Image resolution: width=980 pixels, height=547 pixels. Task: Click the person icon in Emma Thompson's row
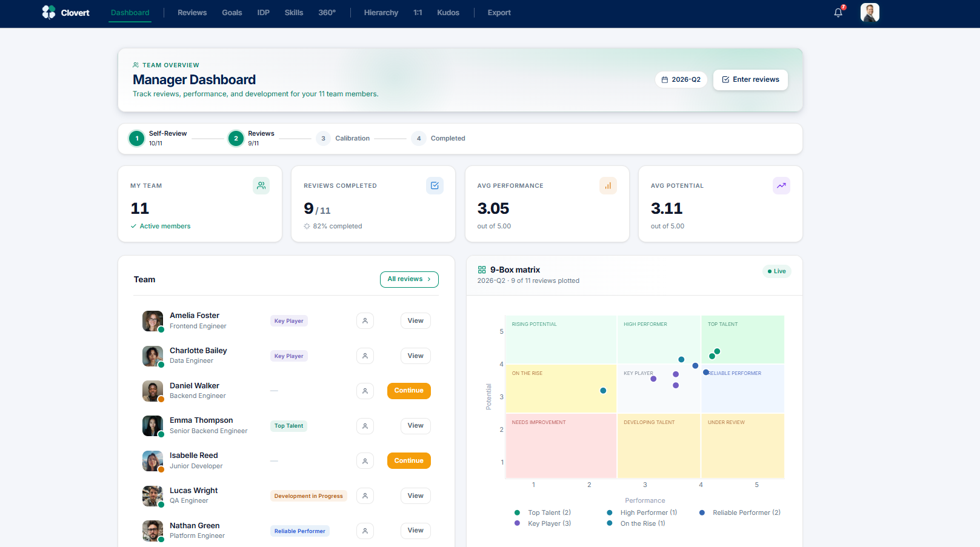tap(365, 426)
